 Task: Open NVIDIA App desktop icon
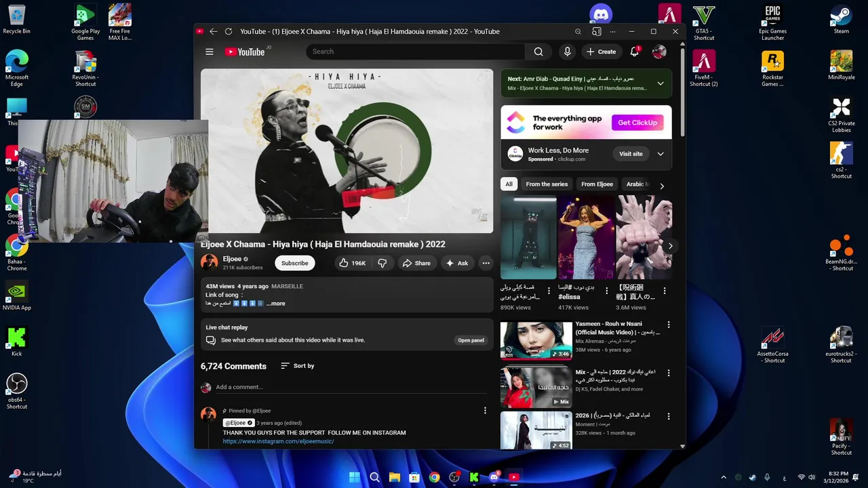point(17,296)
